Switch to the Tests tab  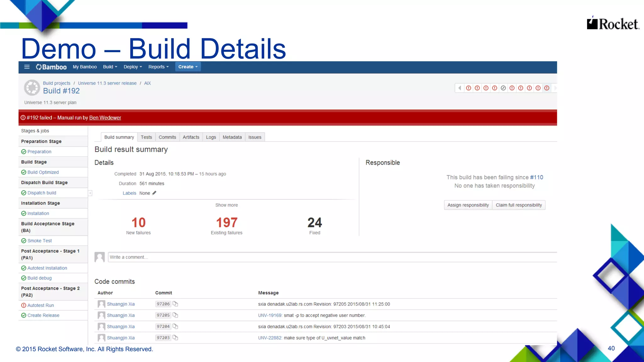pos(146,137)
